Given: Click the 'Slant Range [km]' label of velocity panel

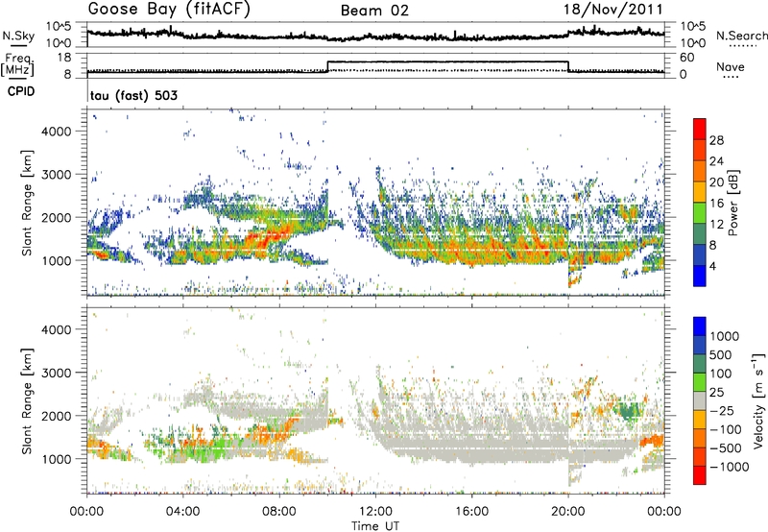Looking at the screenshot, I should point(27,401).
